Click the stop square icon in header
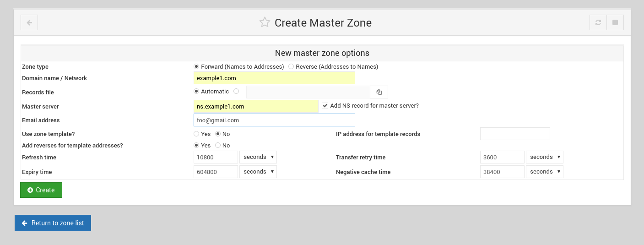 click(x=615, y=22)
